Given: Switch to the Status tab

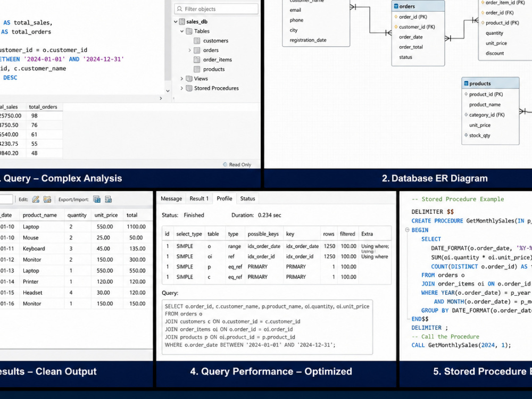Looking at the screenshot, I should [x=248, y=198].
